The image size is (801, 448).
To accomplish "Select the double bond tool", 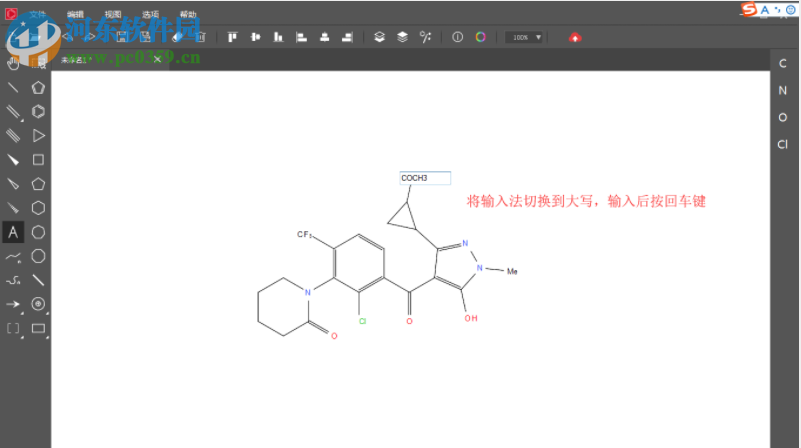I will (13, 112).
